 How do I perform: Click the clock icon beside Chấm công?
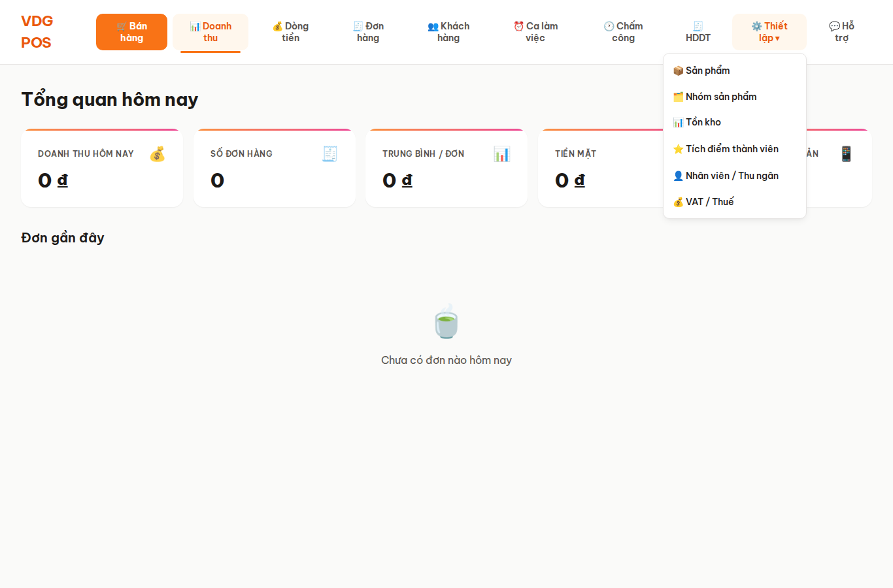pyautogui.click(x=609, y=27)
